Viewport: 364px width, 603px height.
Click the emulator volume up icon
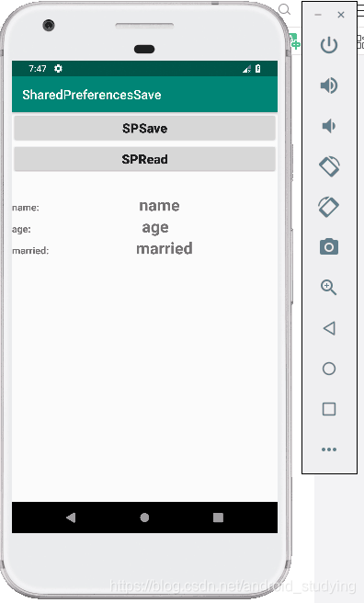[x=329, y=85]
